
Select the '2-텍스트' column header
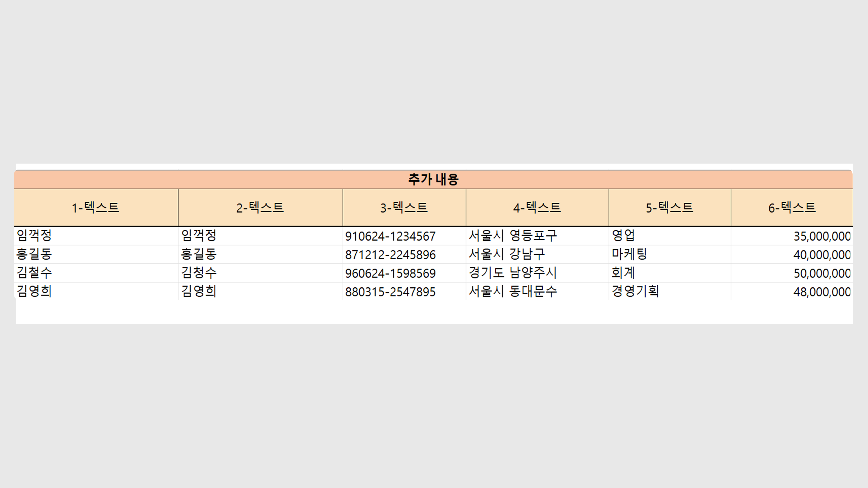260,207
